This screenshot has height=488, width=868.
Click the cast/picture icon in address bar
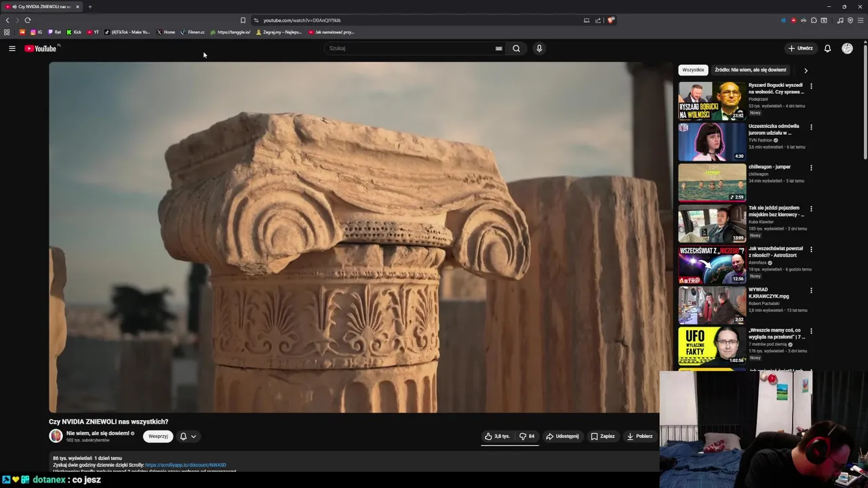[x=587, y=20]
